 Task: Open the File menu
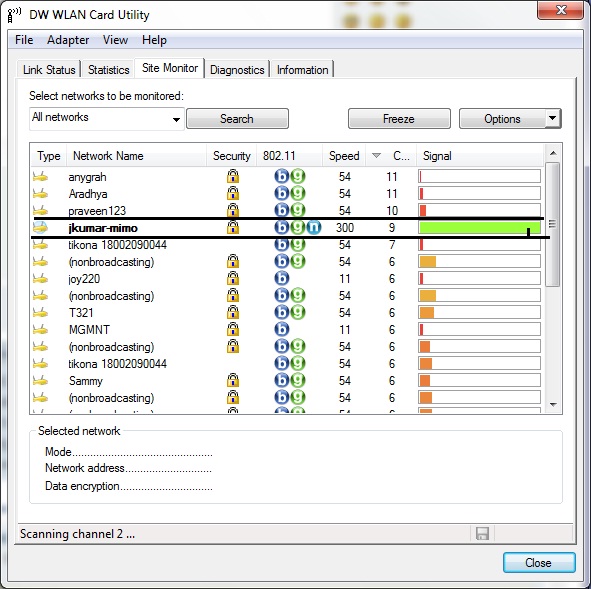click(x=24, y=40)
